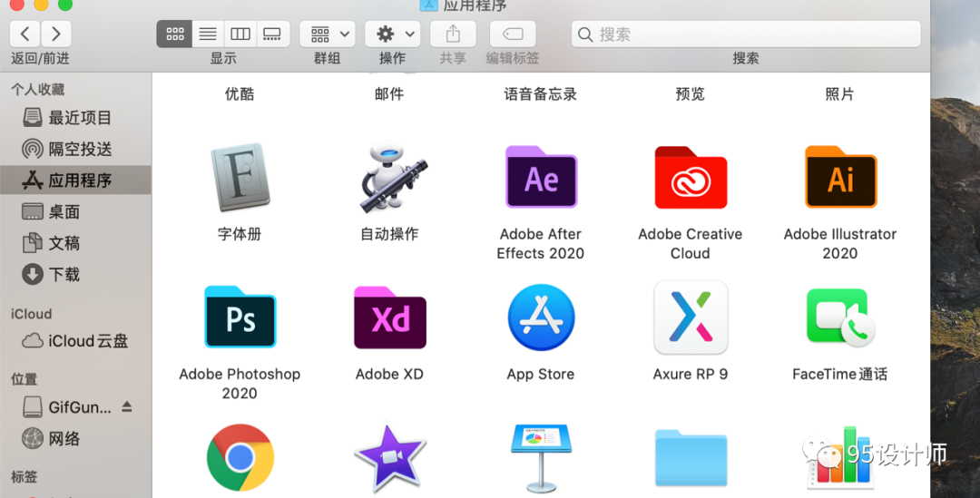Go back with the left arrow button
980x498 pixels.
tap(25, 34)
